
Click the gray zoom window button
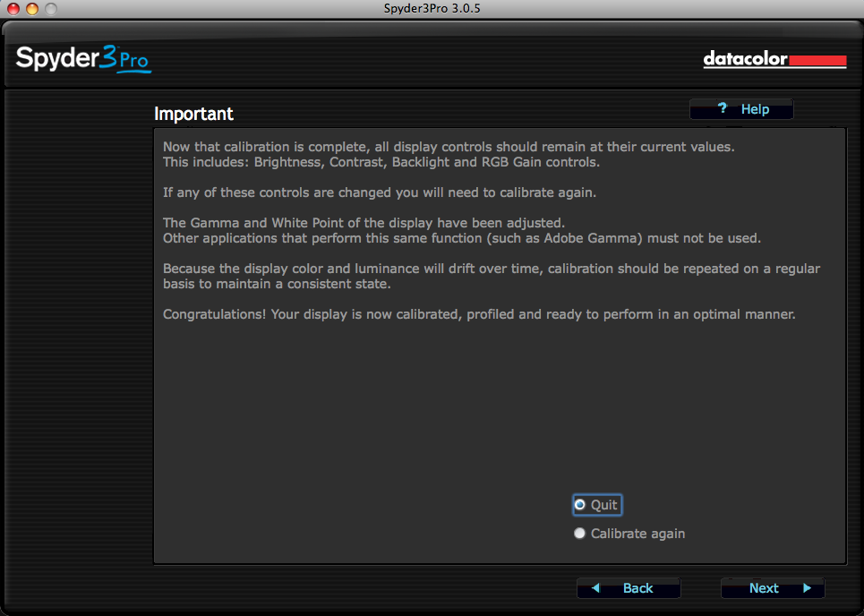tap(50, 9)
